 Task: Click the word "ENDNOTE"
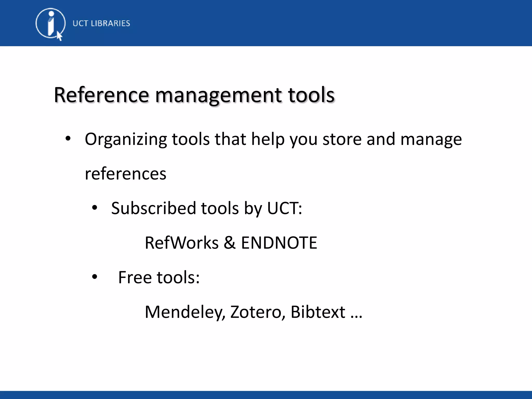point(279,243)
